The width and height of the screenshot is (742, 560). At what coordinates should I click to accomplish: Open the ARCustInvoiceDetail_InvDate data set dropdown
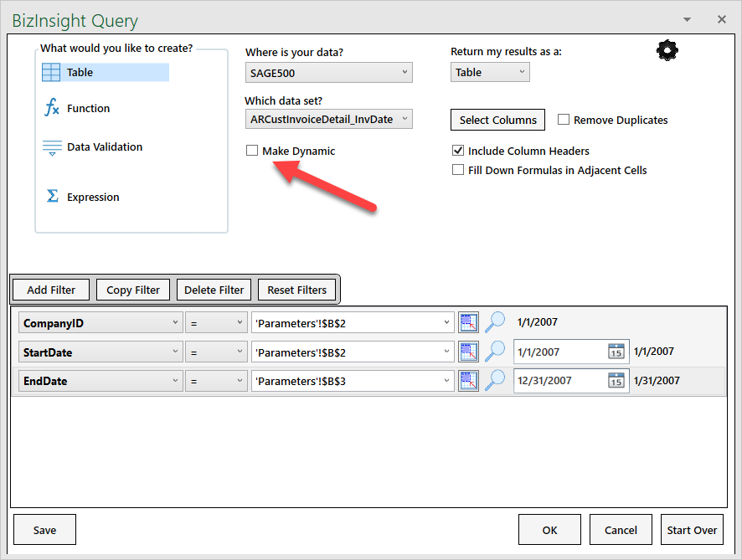[329, 119]
